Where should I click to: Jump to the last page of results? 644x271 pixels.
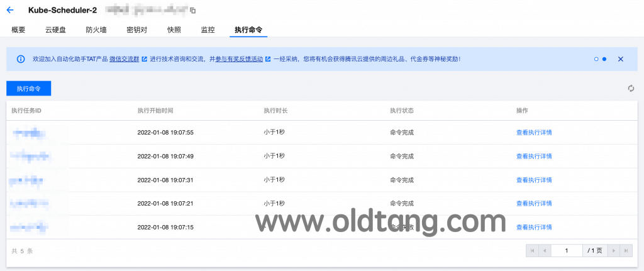tap(625, 250)
